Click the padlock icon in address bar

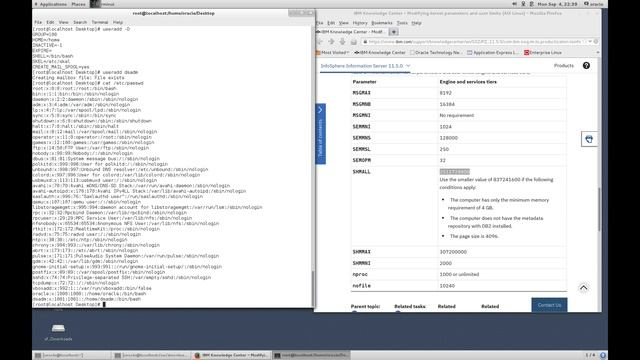(x=364, y=42)
